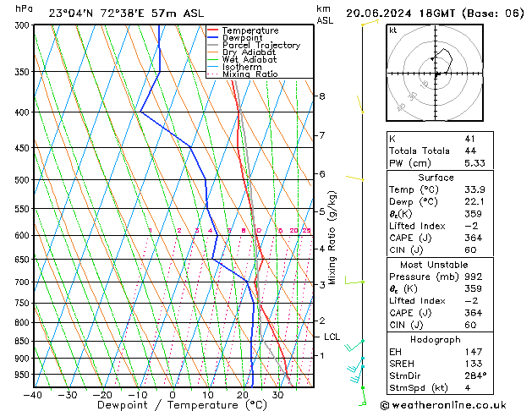Click the 'Most Unstable' section heading
This screenshot has width=532, height=411.
(434, 265)
